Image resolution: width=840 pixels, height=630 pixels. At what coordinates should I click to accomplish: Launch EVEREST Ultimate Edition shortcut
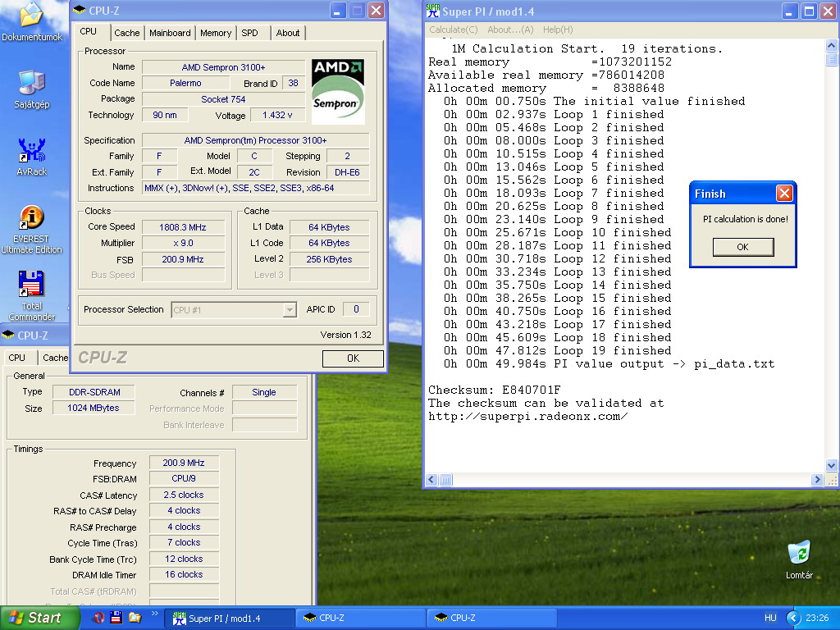tap(32, 217)
